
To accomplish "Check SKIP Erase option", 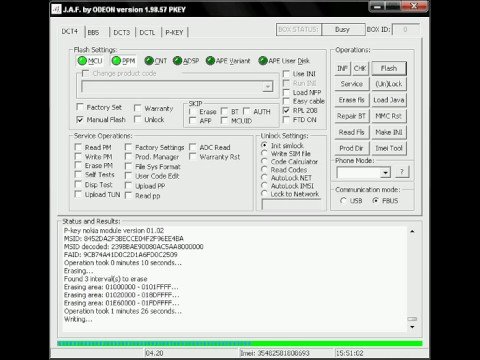I will click(x=192, y=111).
